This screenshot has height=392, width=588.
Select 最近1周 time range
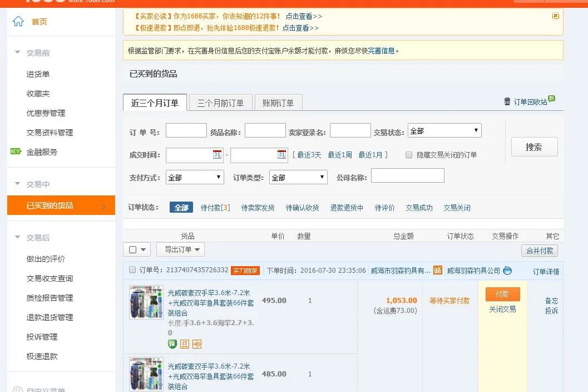(x=340, y=155)
